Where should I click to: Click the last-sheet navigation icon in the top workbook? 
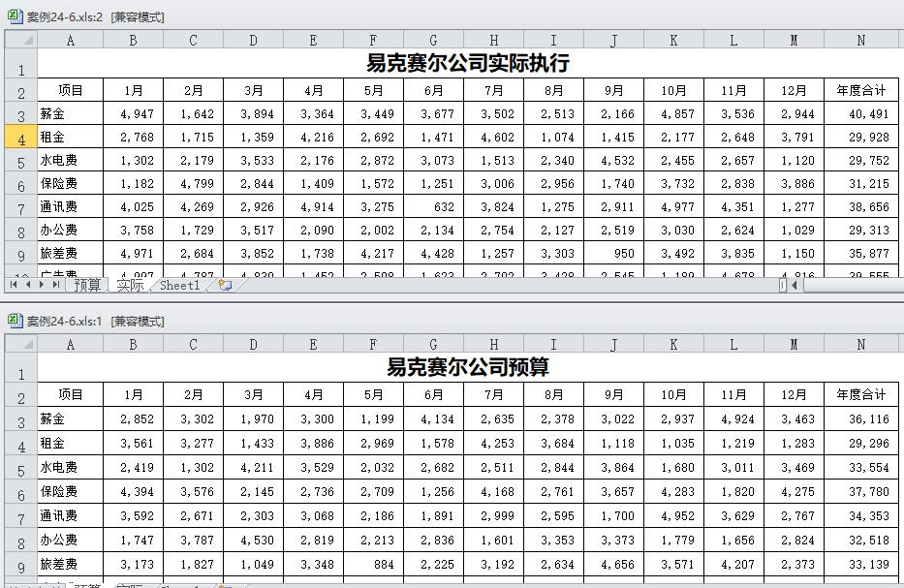pyautogui.click(x=55, y=284)
